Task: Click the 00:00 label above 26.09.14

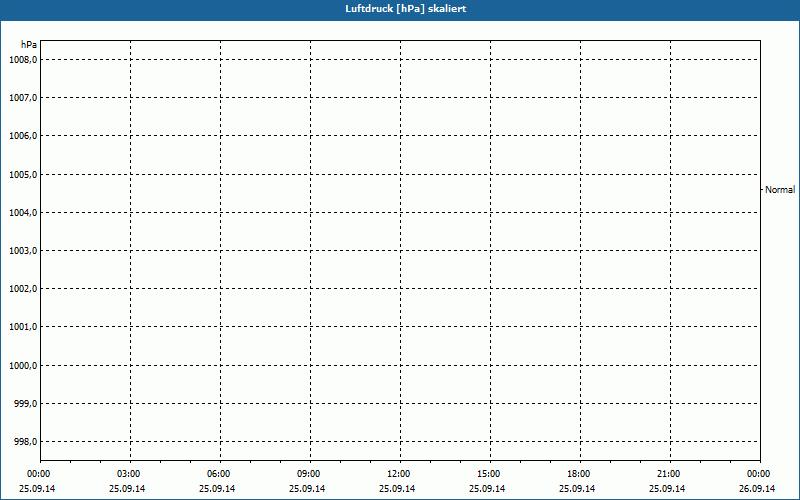Action: (x=759, y=474)
